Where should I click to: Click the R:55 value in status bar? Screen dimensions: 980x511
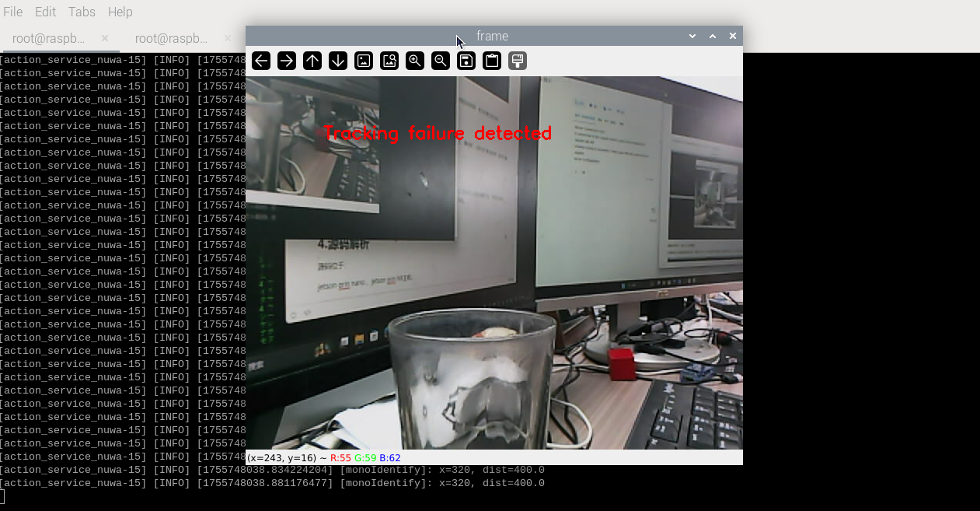(x=340, y=458)
